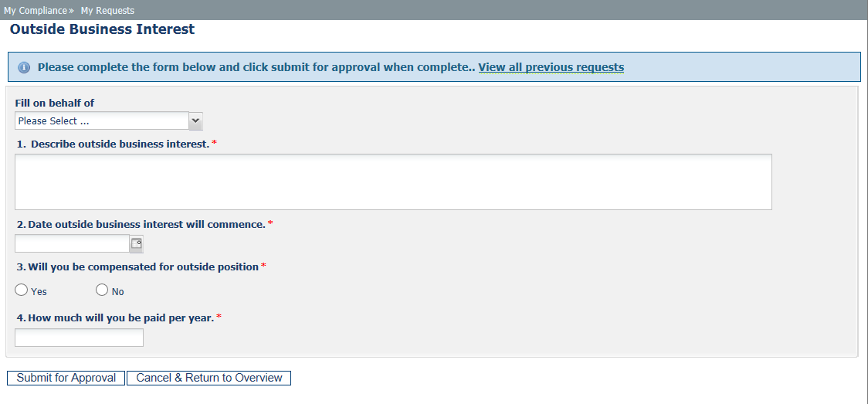This screenshot has width=868, height=404.
Task: Go to My Compliance breadcrumb
Action: (x=36, y=11)
